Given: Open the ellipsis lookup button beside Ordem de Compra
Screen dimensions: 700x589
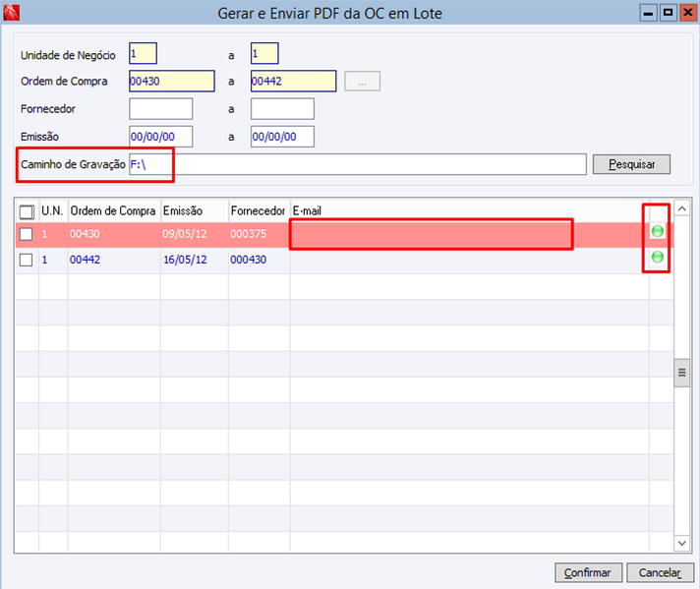Looking at the screenshot, I should [x=362, y=82].
